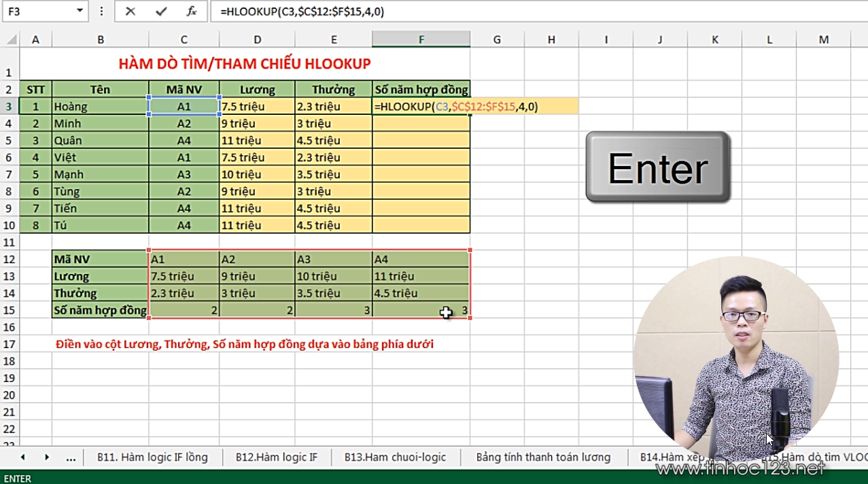Click the Cancel (X) formula bar icon

click(x=131, y=12)
